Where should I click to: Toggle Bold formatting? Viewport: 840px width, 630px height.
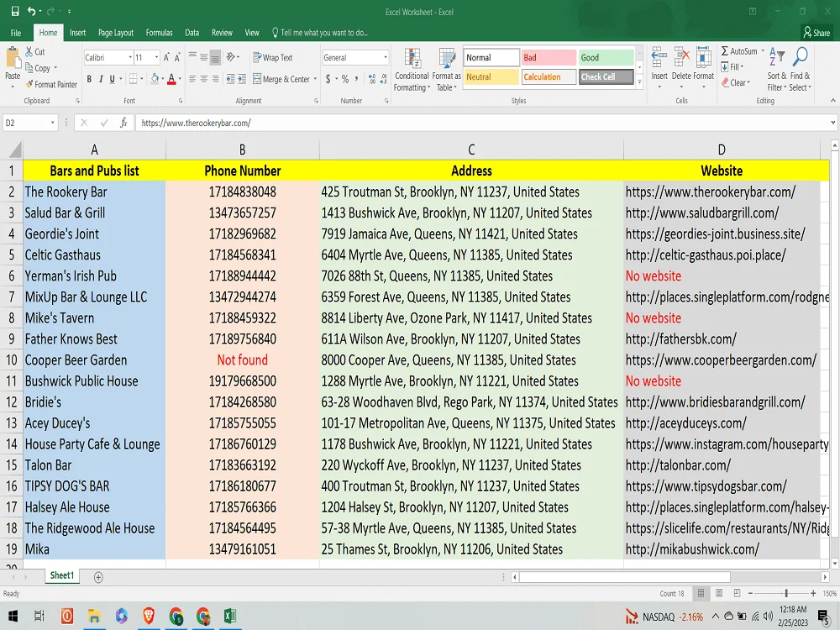point(89,79)
